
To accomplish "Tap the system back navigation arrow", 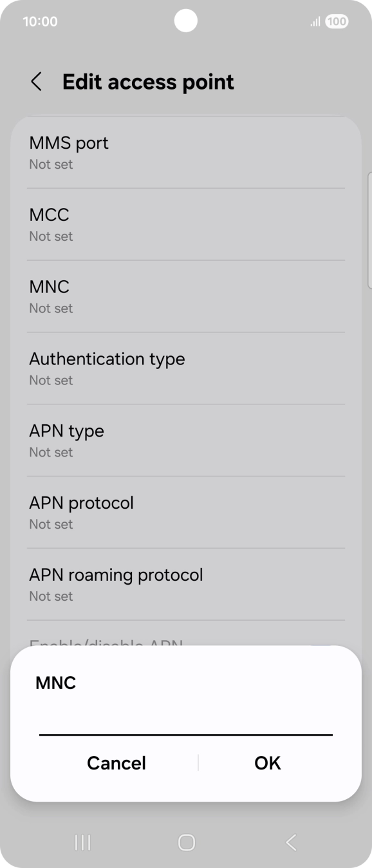I will click(x=291, y=842).
